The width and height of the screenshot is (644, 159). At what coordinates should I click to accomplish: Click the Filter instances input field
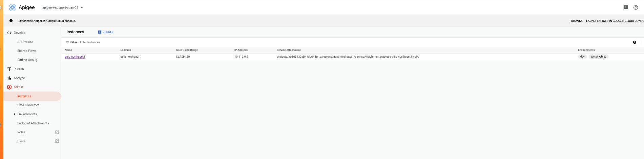pyautogui.click(x=136, y=42)
